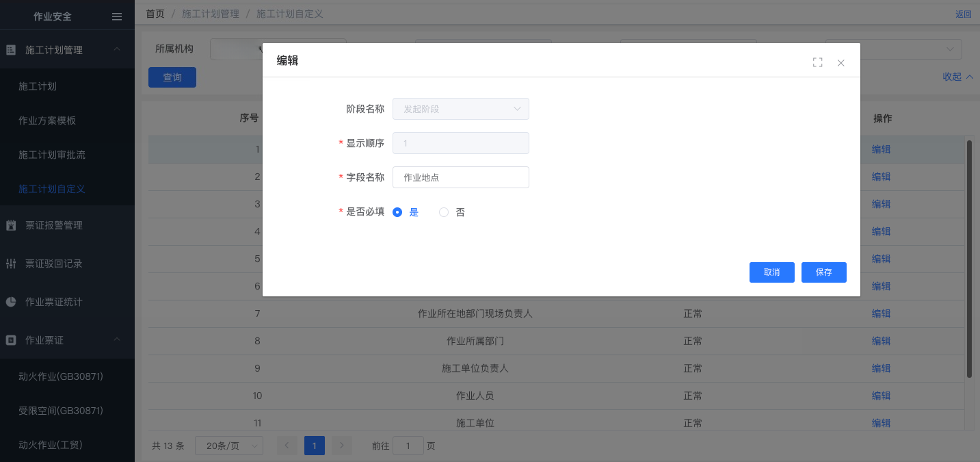
Task: Click the 返回 link at top right
Action: [x=963, y=14]
